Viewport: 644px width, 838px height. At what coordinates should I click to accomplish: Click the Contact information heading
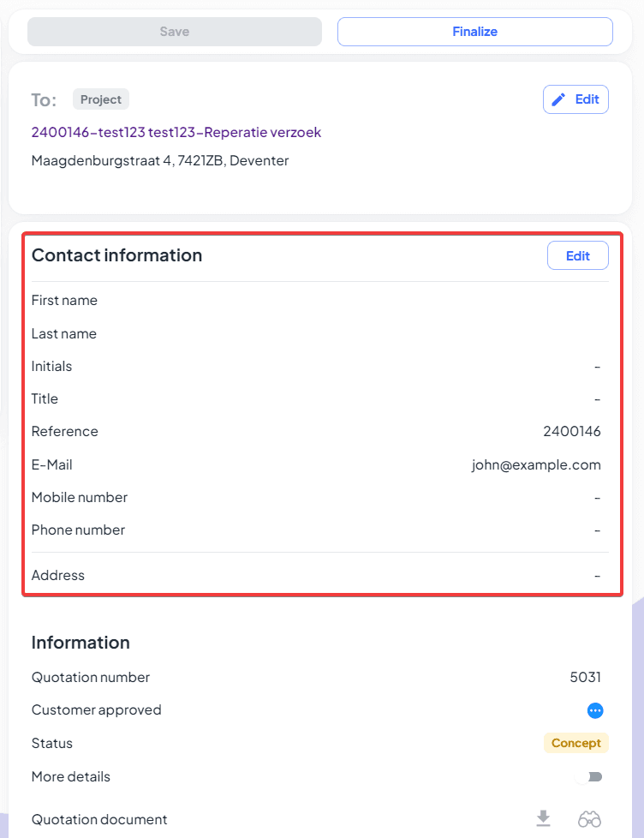point(117,255)
